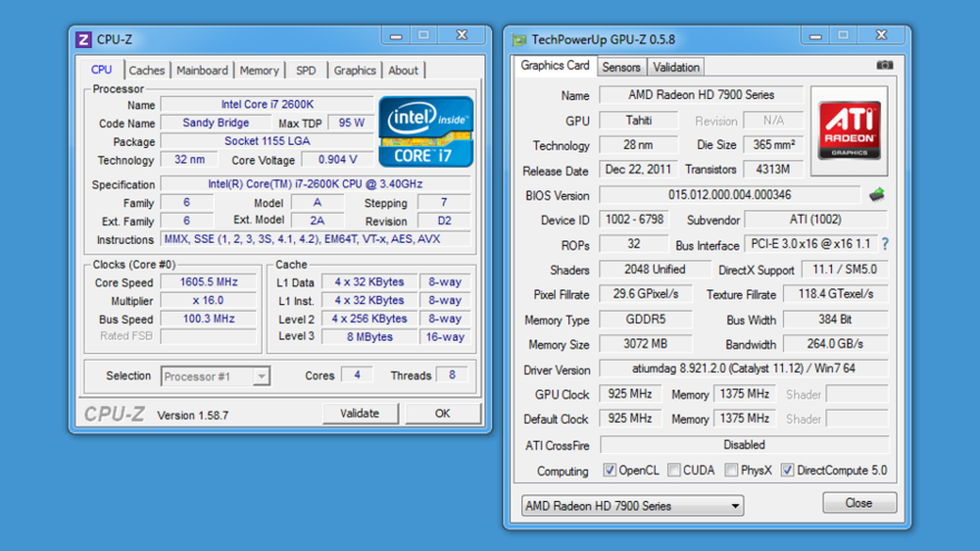Click the GPU-Z camera screenshot icon

pos(884,65)
